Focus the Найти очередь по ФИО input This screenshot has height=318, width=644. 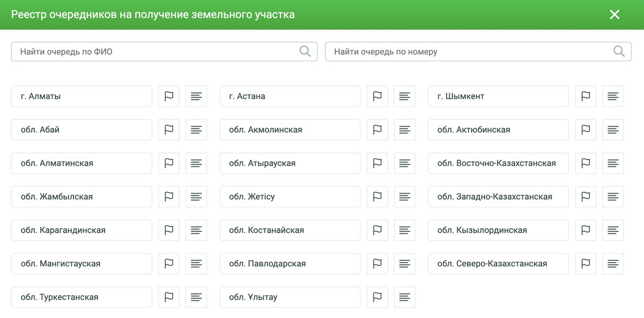tap(164, 52)
